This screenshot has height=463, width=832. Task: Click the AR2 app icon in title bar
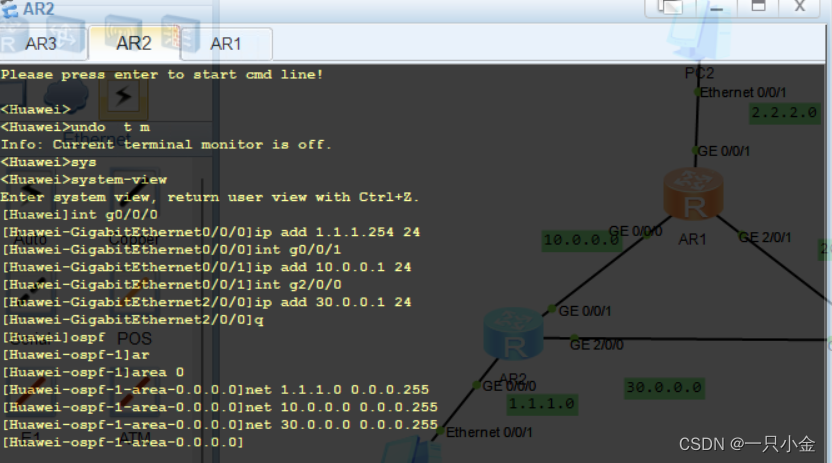[x=9, y=8]
